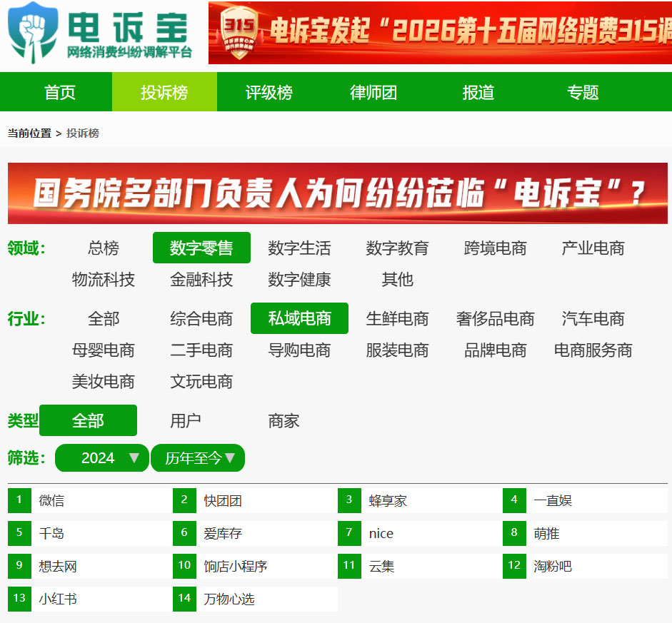Screen dimensions: 672x623
Task: Select the 数字生活 domain filter
Action: click(299, 248)
